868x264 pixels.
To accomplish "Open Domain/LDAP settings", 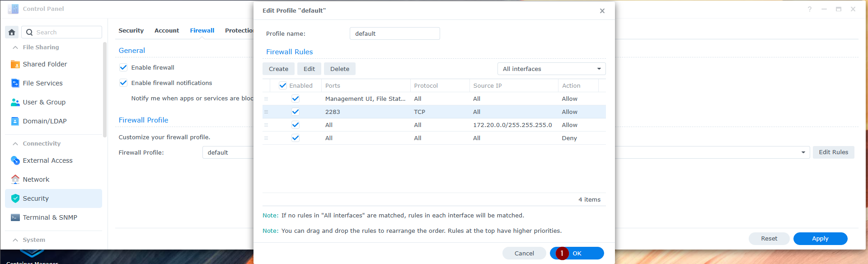I will tap(44, 121).
